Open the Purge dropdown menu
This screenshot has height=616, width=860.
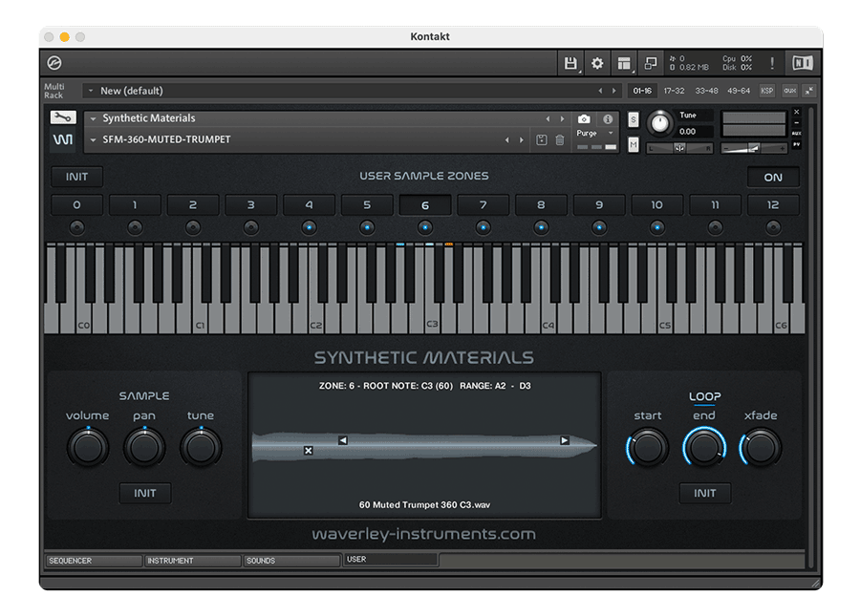point(595,133)
